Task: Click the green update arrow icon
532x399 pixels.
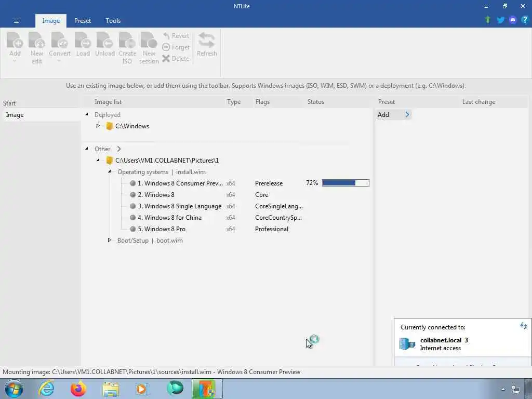Action: [x=488, y=20]
